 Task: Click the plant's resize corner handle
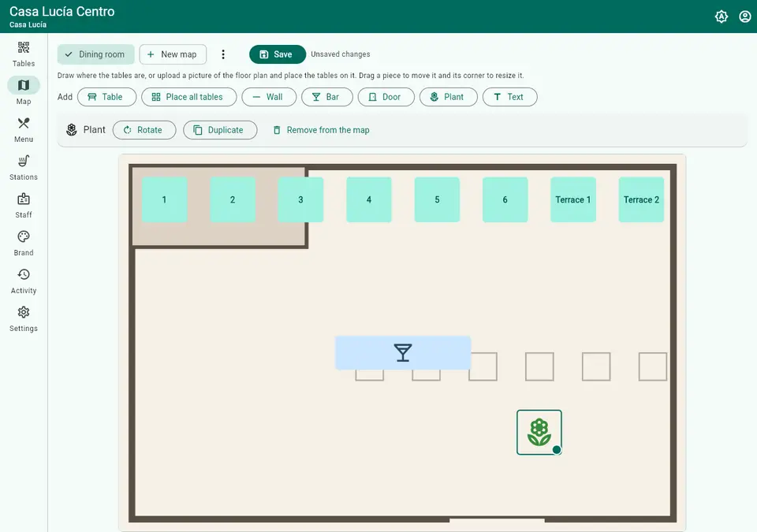click(557, 450)
